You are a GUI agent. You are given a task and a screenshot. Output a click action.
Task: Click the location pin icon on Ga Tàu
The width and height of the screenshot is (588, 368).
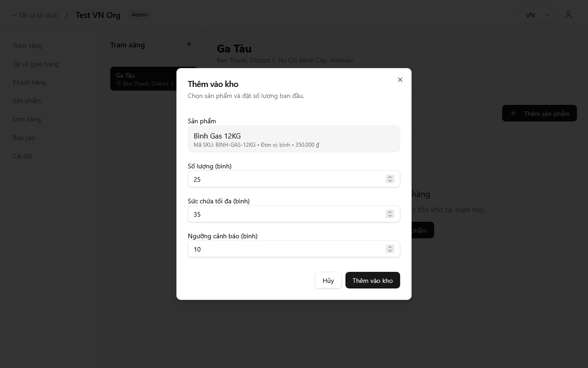pos(119,84)
